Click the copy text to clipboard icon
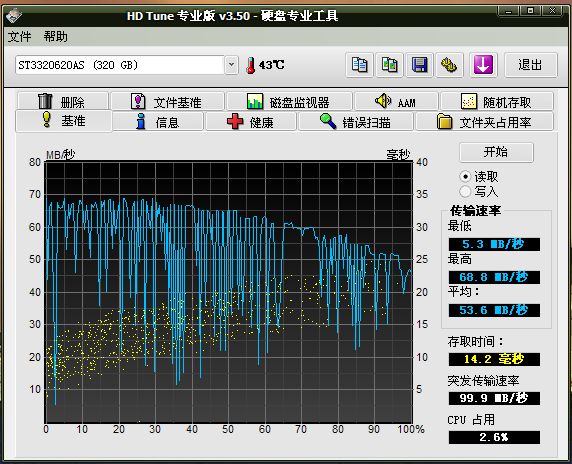This screenshot has width=572, height=464. tap(359, 65)
